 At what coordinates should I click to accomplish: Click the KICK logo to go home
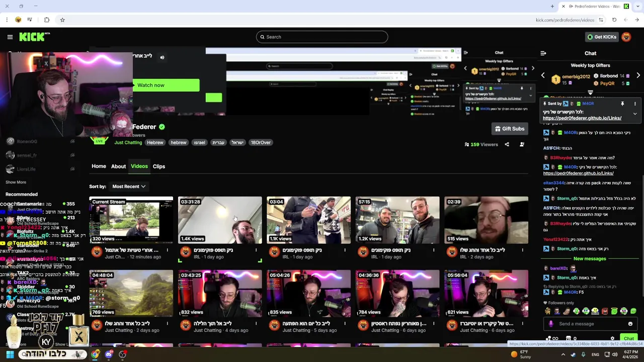(34, 37)
